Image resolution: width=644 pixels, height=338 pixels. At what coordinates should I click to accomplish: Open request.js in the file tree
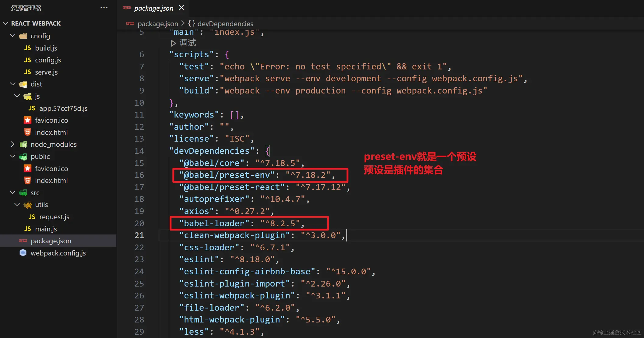click(54, 217)
